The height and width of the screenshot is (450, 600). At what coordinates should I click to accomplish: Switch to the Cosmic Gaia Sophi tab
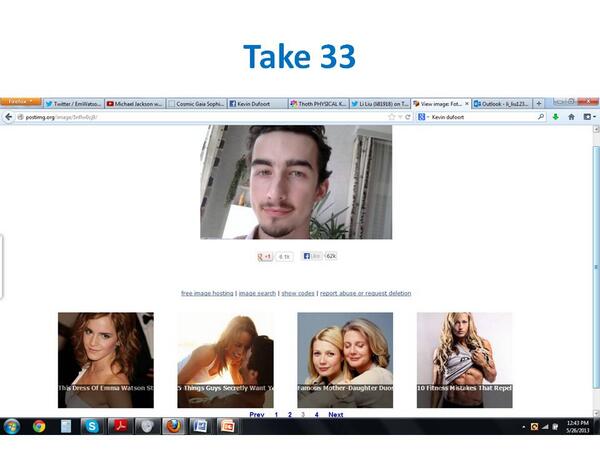(196, 104)
